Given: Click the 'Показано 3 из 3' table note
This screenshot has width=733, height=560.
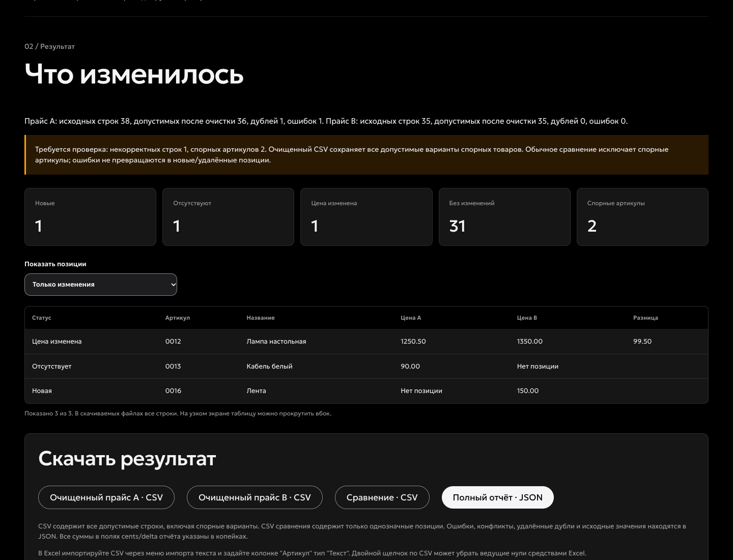Looking at the screenshot, I should pos(178,413).
